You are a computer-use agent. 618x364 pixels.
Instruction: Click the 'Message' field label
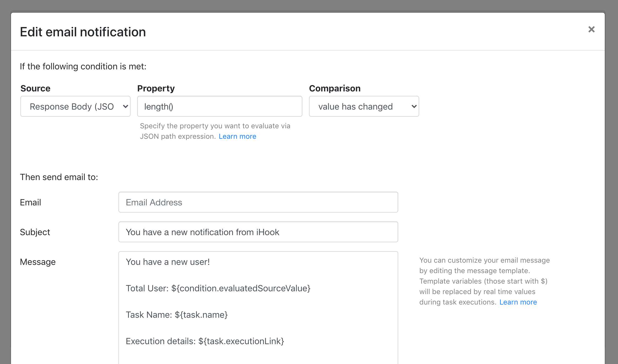pyautogui.click(x=38, y=262)
